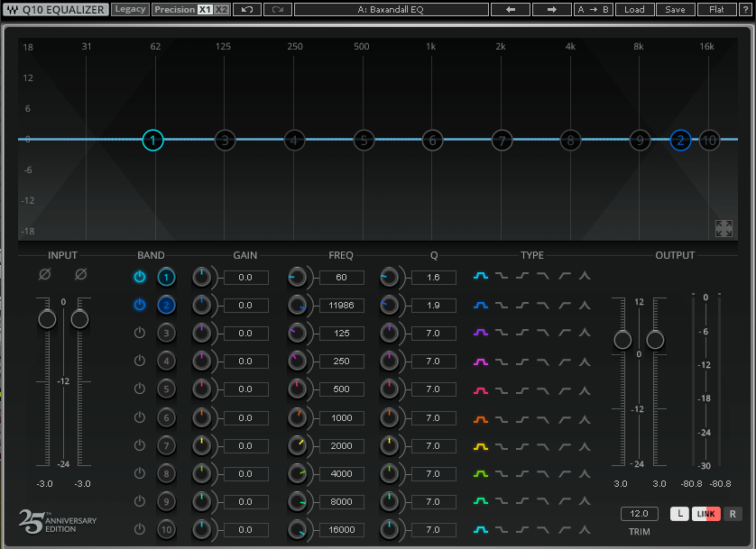
Task: Select low-pass filter type for band 3
Action: (x=543, y=333)
